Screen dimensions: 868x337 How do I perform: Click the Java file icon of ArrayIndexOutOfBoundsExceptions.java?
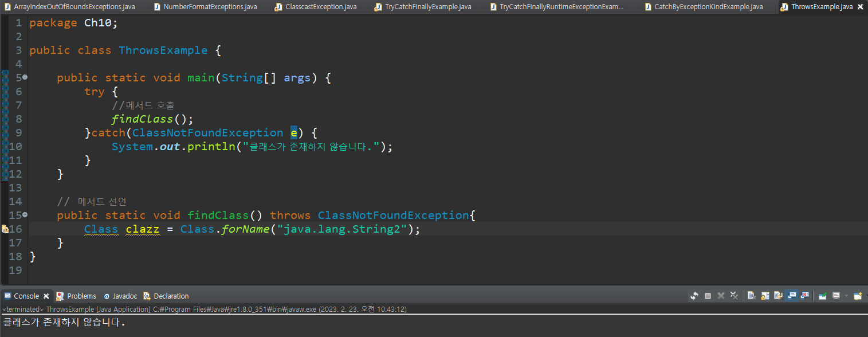click(x=7, y=7)
